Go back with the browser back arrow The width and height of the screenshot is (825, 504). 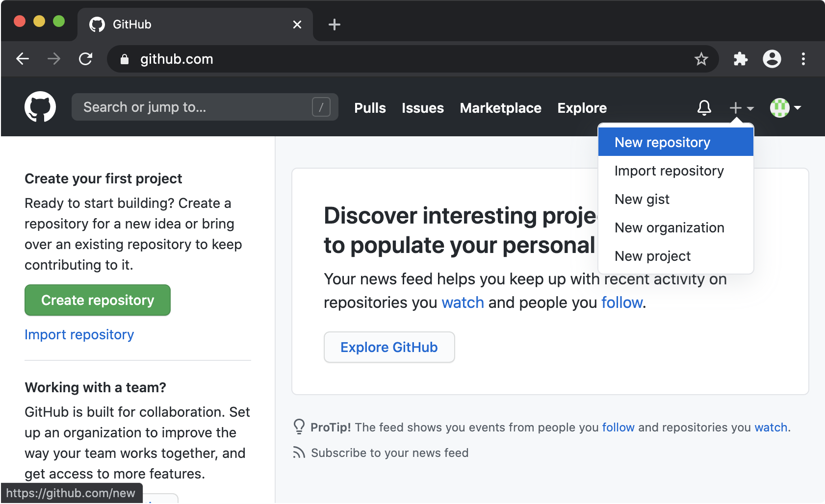23,59
